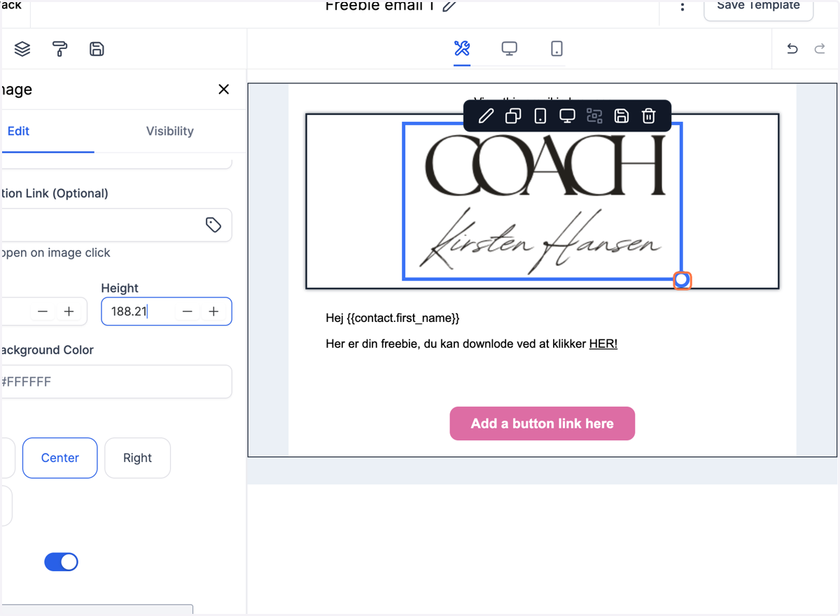This screenshot has width=840, height=616.
Task: Open the HER! download link
Action: coord(603,344)
